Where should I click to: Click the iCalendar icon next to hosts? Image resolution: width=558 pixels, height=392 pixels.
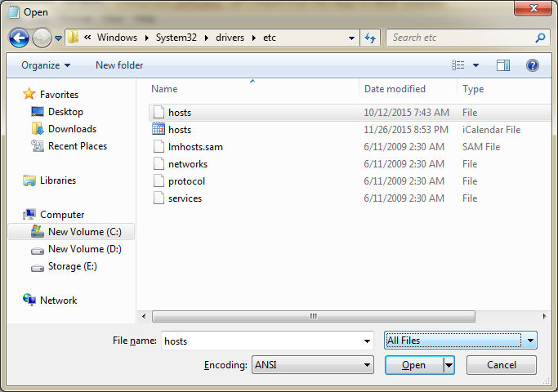158,129
